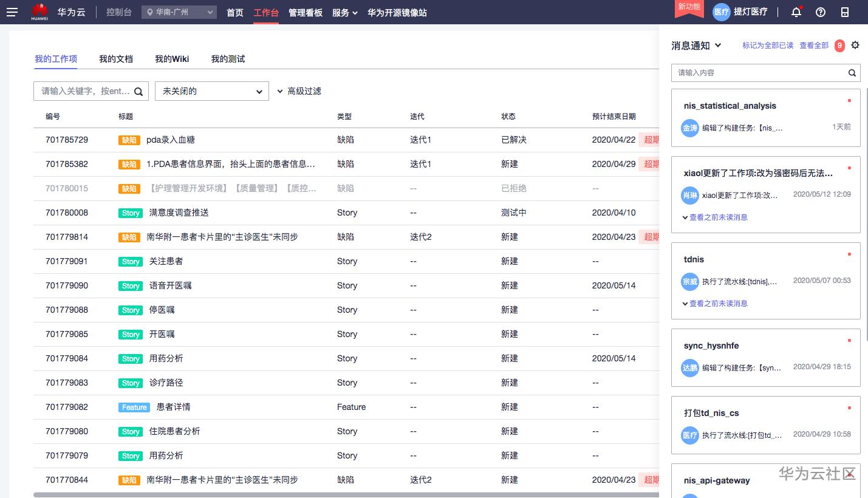Image resolution: width=868 pixels, height=498 pixels.
Task: Open 管理看板 in top navigation
Action: pyautogui.click(x=306, y=12)
